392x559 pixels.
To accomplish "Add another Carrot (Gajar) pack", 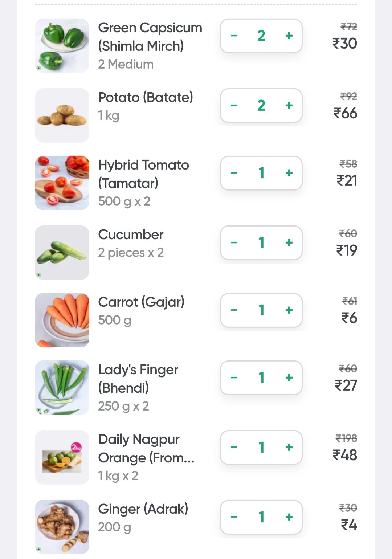I will (289, 310).
